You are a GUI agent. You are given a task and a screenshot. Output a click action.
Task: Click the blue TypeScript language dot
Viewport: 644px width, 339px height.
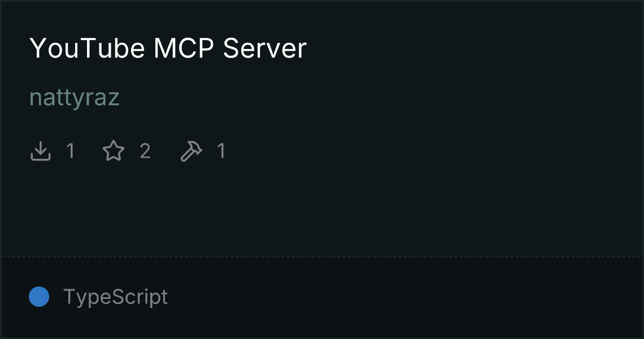[39, 297]
